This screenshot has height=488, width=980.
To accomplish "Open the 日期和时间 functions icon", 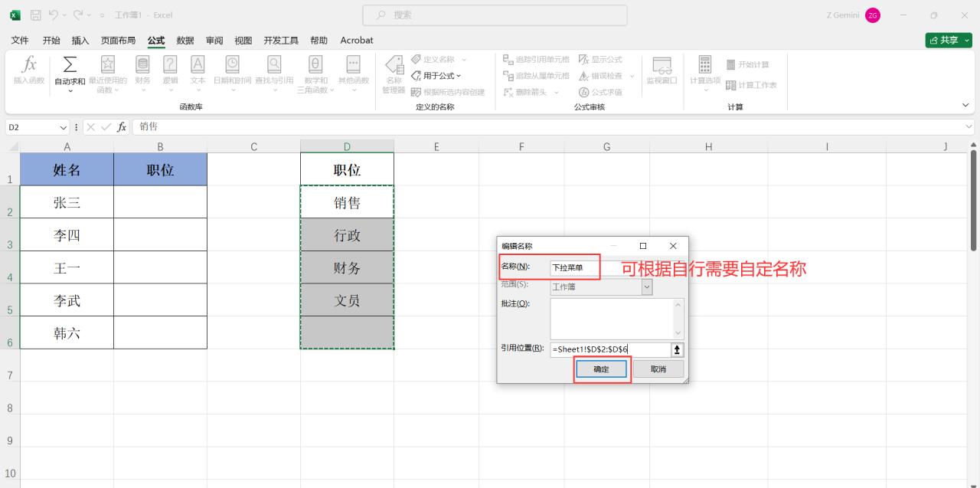I will [232, 65].
